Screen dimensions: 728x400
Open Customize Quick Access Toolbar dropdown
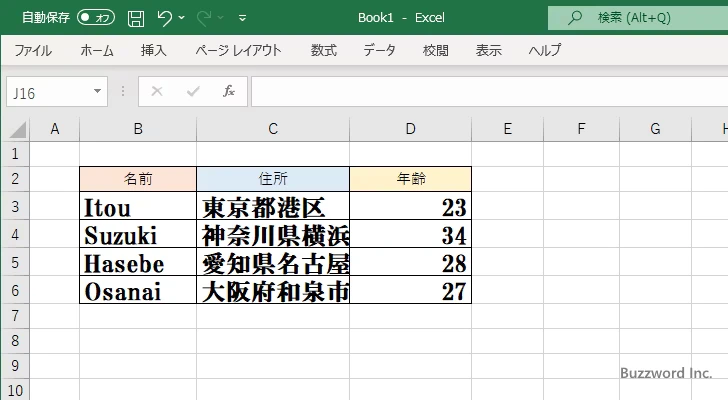(242, 18)
